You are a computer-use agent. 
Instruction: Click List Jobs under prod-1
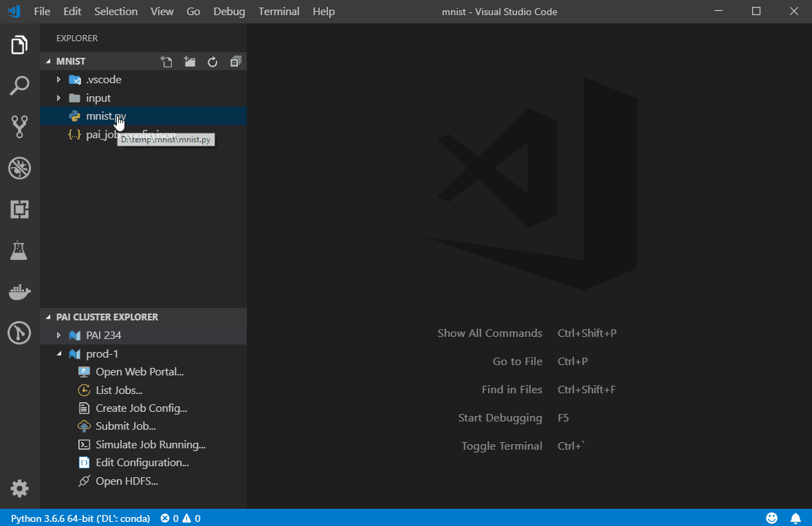coord(118,390)
